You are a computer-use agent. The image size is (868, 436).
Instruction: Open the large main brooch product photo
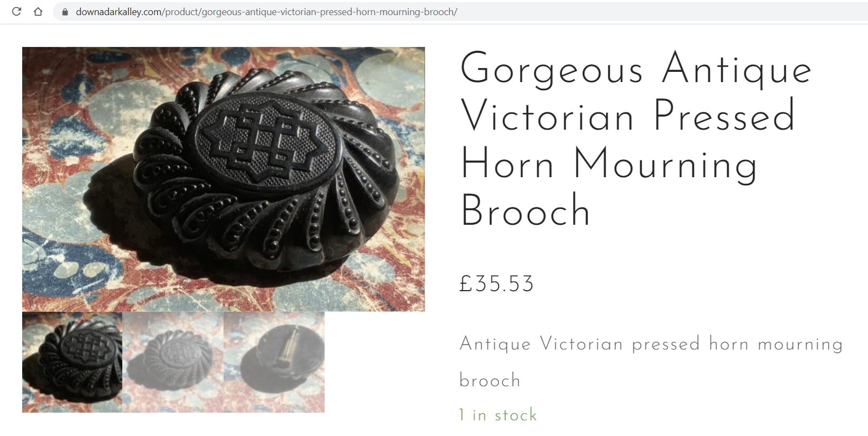point(224,179)
